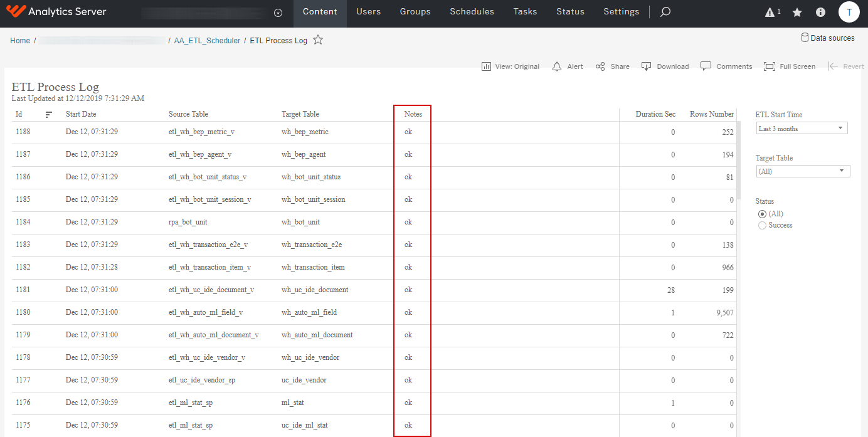This screenshot has width=868, height=437.
Task: Open Data sources
Action: pyautogui.click(x=828, y=38)
